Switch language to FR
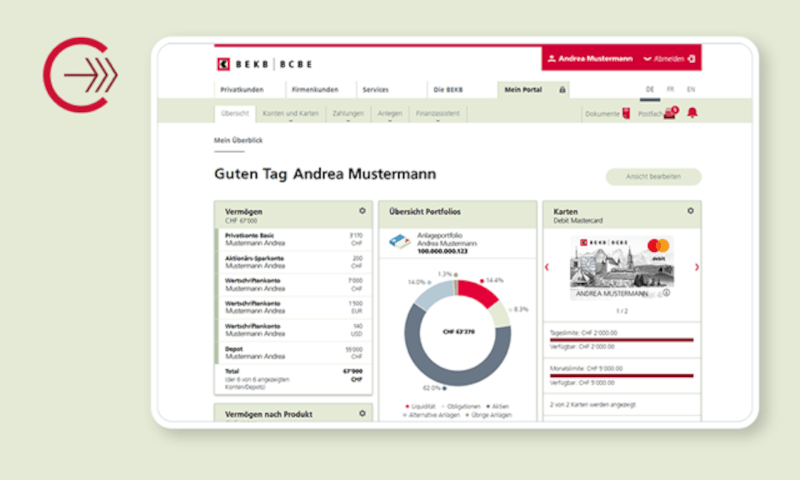The height and width of the screenshot is (480, 800). [670, 89]
